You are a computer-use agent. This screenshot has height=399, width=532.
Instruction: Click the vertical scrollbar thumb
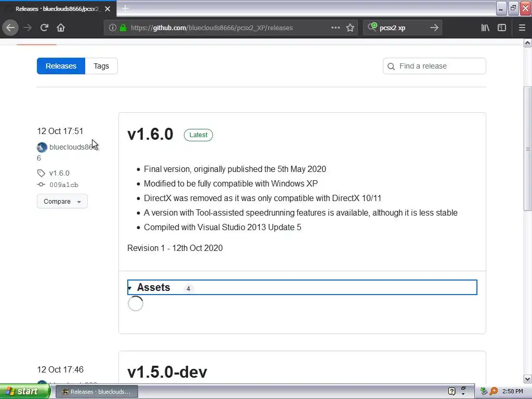click(x=528, y=149)
